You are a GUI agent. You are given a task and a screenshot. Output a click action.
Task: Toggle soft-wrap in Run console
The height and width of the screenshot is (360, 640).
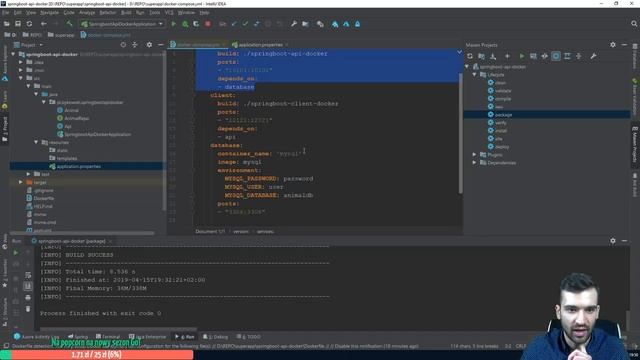28,275
